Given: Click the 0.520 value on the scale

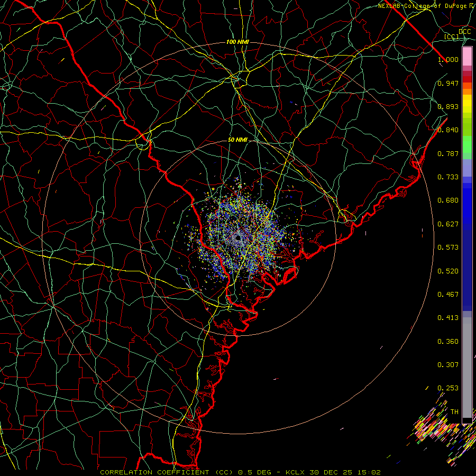Looking at the screenshot, I should tap(448, 271).
